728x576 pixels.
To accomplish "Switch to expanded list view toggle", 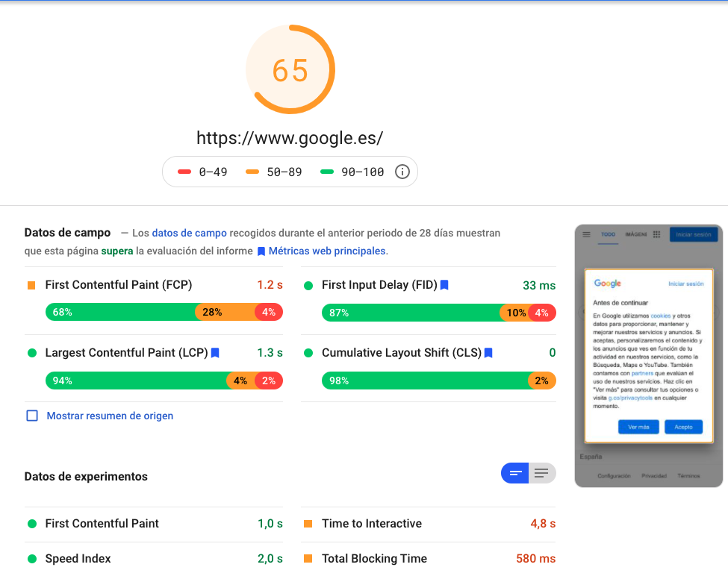I will point(542,473).
